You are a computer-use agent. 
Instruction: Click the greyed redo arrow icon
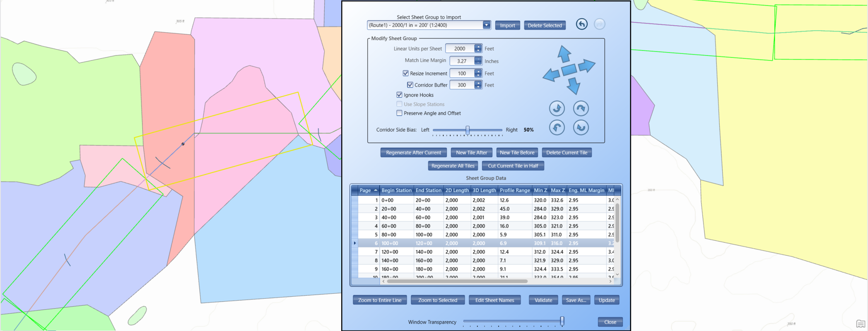coord(599,24)
